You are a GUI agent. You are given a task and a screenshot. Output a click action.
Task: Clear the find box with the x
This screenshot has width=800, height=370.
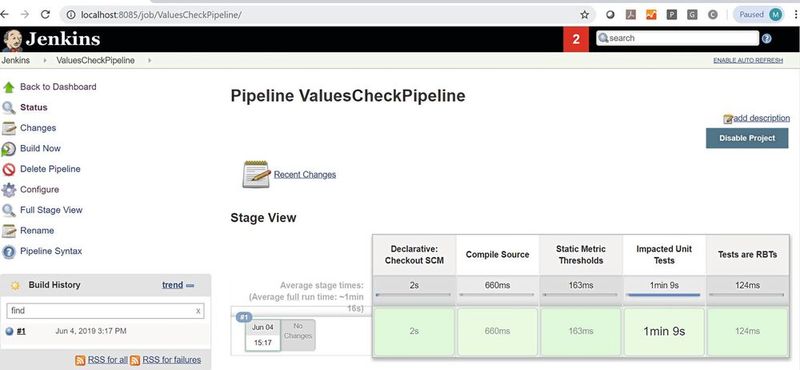[198, 311]
